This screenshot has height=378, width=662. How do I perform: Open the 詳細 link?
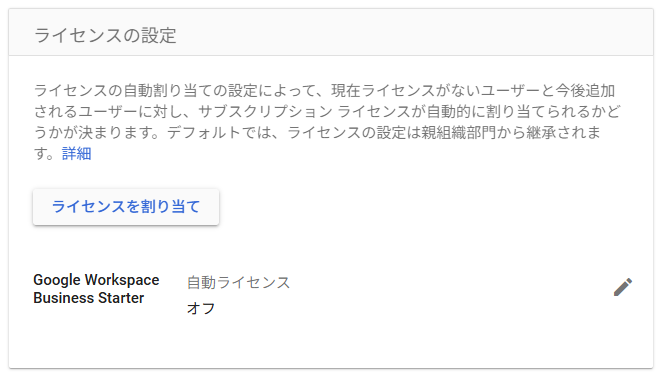click(76, 153)
